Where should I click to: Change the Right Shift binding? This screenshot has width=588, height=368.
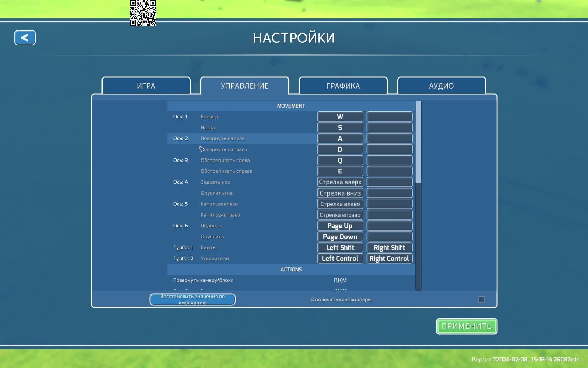(x=390, y=247)
